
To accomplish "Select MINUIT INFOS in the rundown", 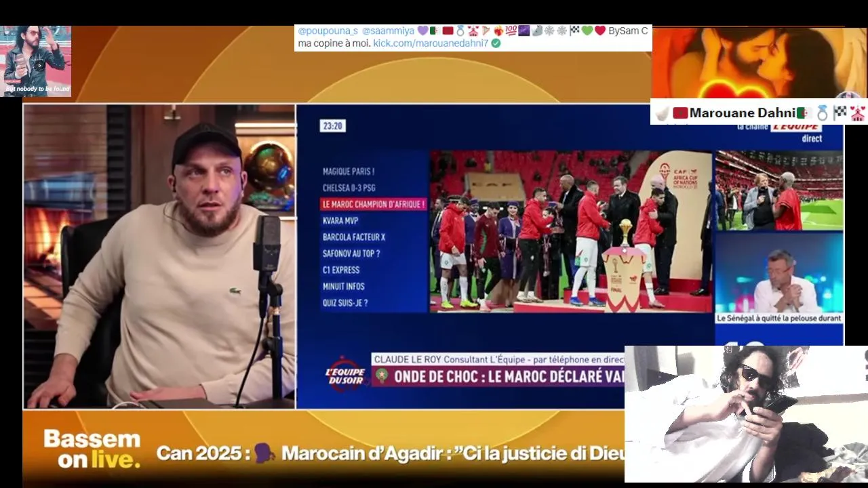I will tap(344, 287).
